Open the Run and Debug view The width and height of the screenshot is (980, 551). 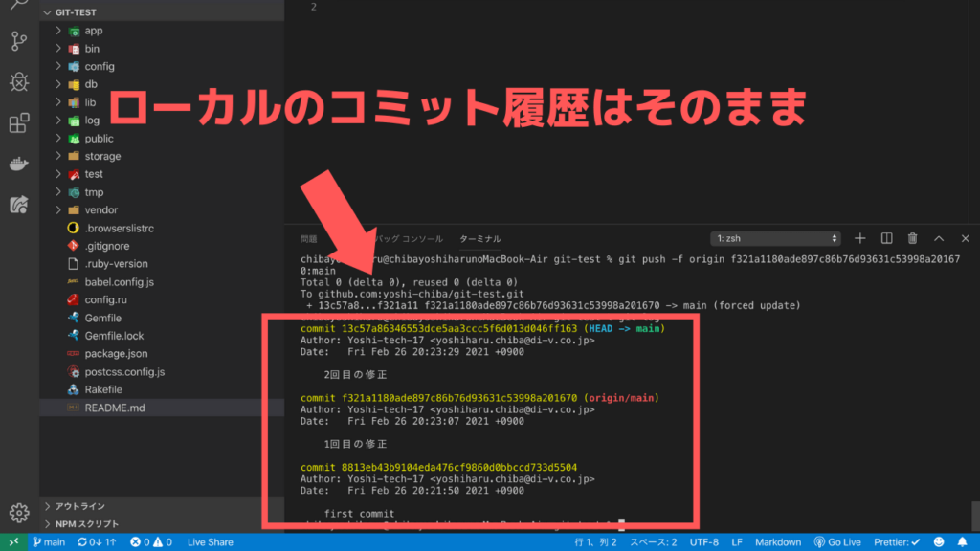tap(19, 82)
